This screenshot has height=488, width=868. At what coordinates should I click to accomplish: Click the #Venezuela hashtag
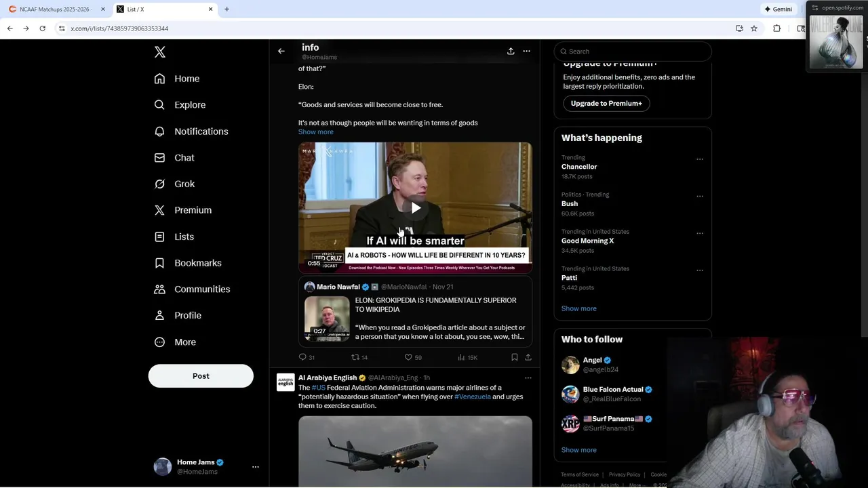pyautogui.click(x=473, y=396)
